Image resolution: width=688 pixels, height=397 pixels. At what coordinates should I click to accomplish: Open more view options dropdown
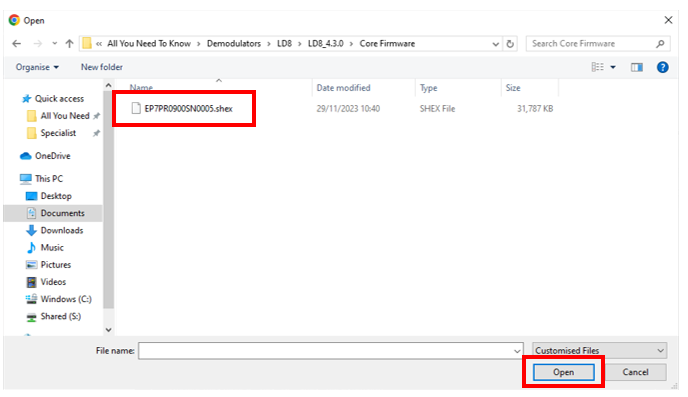613,67
